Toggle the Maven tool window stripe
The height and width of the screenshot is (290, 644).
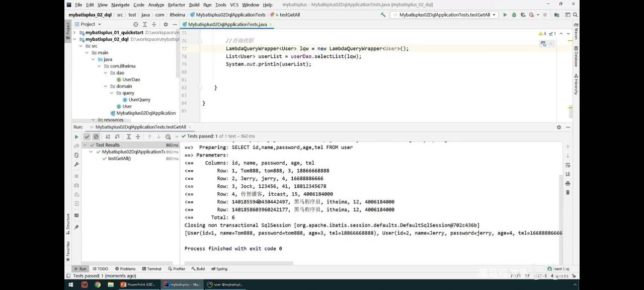pyautogui.click(x=576, y=32)
